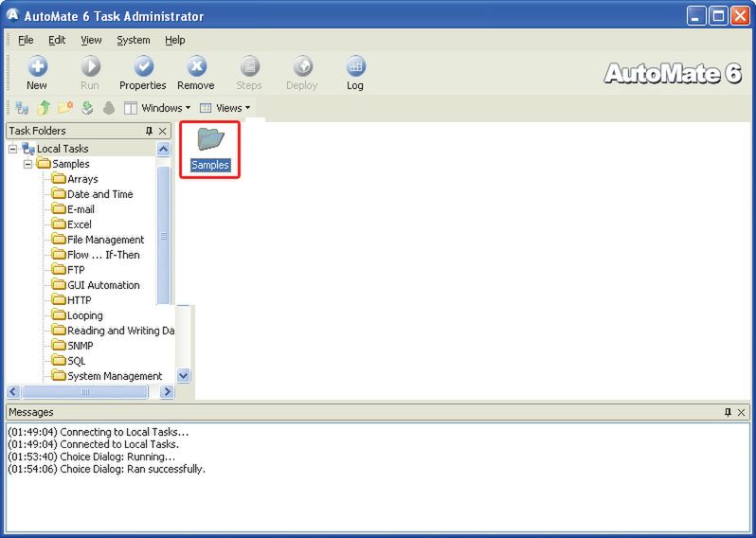Select the FTP folder

click(76, 270)
